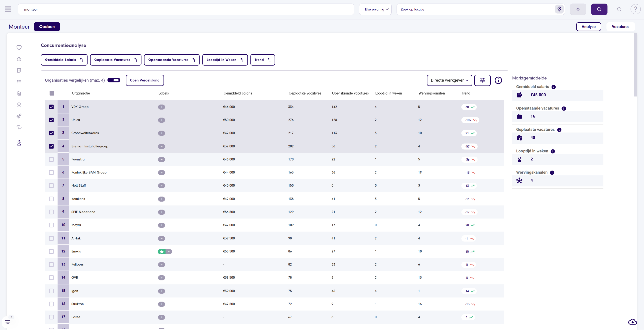Open the Elke ervaring dropdown
The width and height of the screenshot is (644, 330).
[375, 9]
